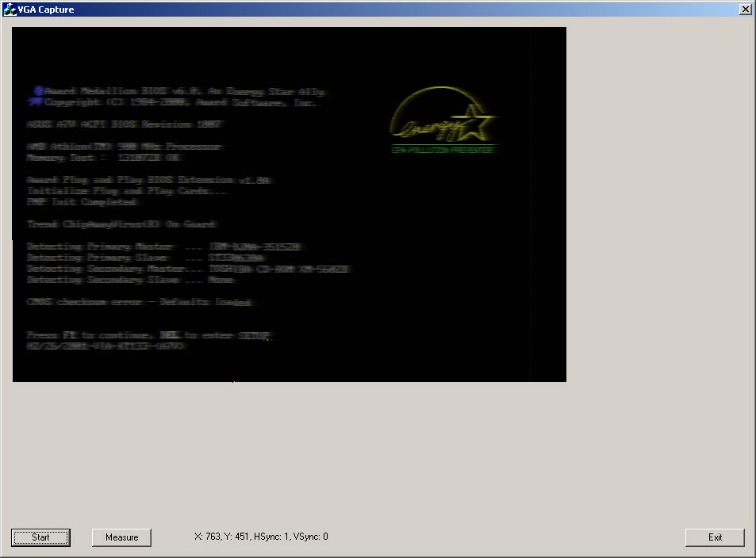Click the 'Detecting Secondary Slave' line
The image size is (756, 558).
(131, 280)
